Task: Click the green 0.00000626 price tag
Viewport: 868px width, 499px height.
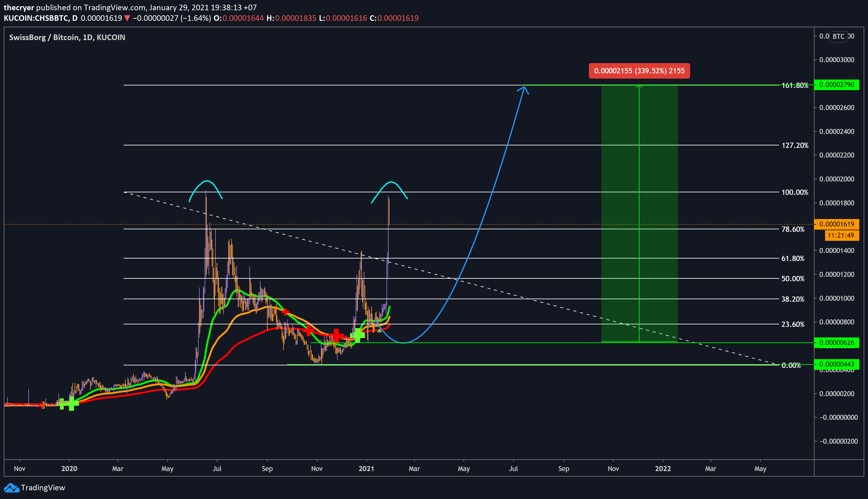Action: (837, 342)
